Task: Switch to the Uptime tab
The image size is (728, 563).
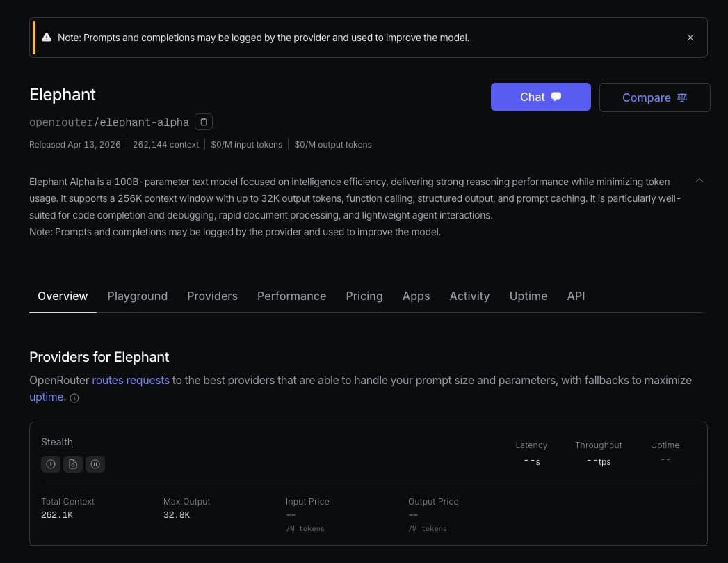Action: point(528,296)
